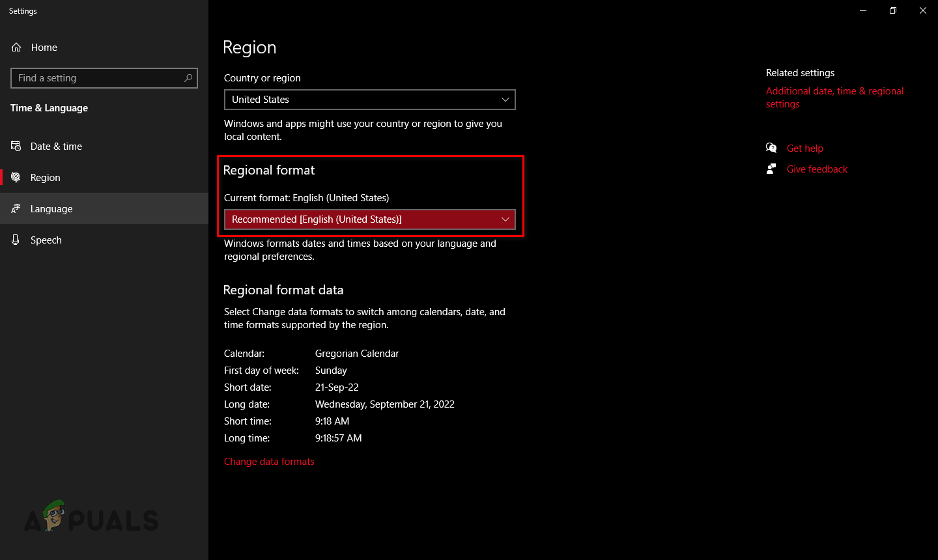Open the Country or region dropdown
Screen dimensions: 938x560
tap(369, 100)
